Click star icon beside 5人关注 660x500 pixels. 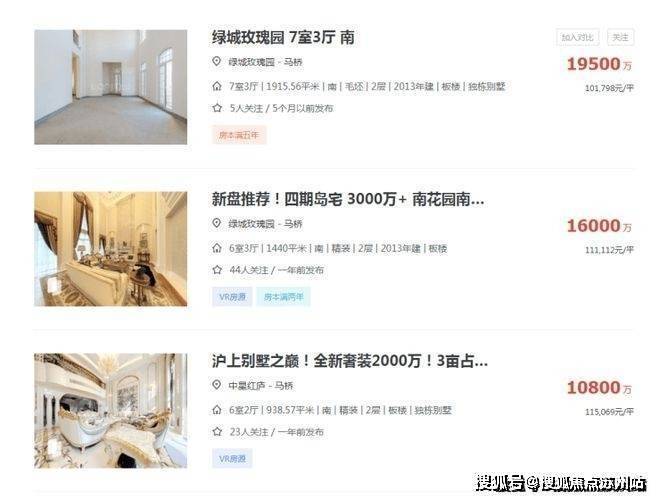pyautogui.click(x=217, y=108)
